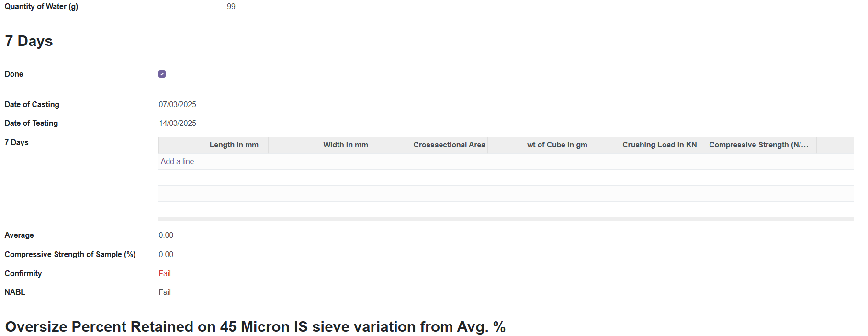Click the Add a line link
Viewport: 868px width, 336px height.
[x=177, y=162]
